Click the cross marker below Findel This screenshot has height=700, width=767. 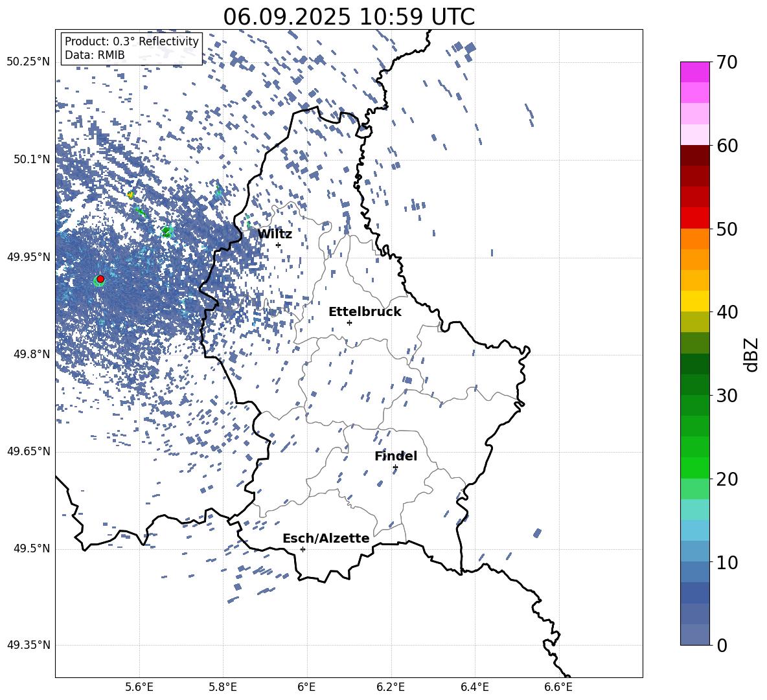coord(395,468)
